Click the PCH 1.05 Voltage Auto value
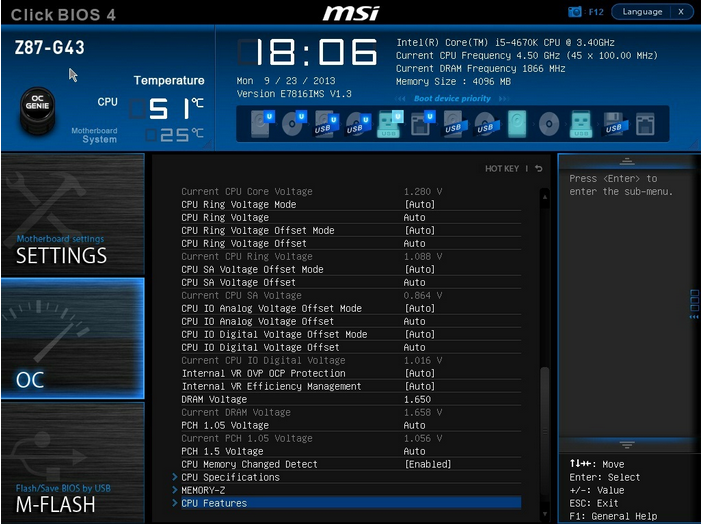 [x=414, y=425]
